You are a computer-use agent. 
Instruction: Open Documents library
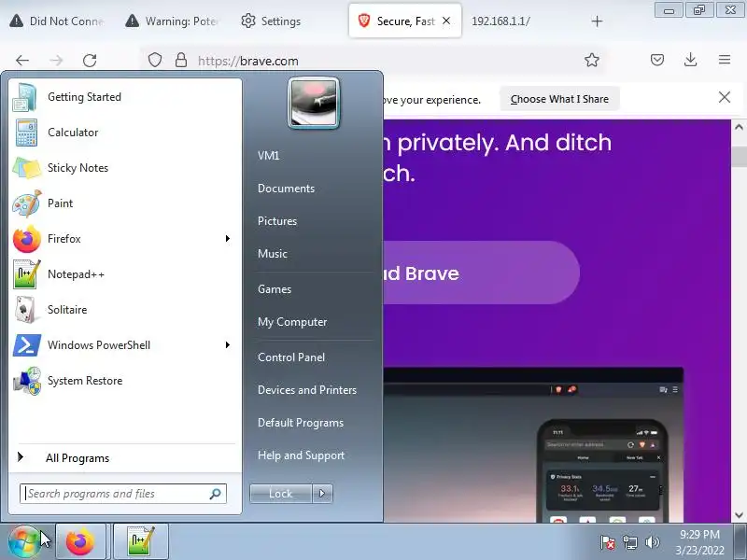click(286, 189)
